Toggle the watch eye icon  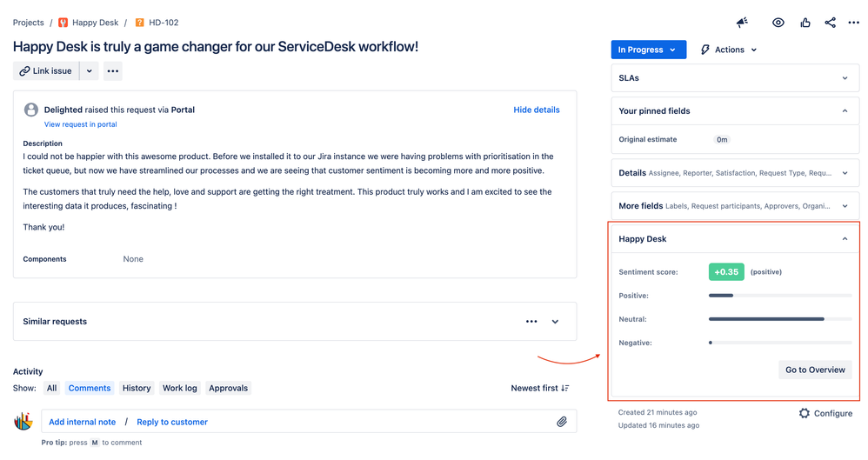pyautogui.click(x=778, y=23)
